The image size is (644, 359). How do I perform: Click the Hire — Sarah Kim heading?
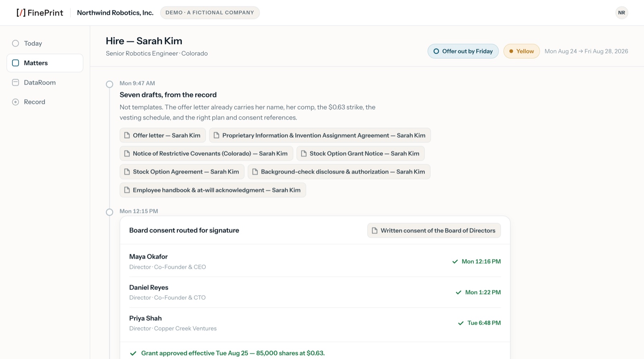point(144,41)
